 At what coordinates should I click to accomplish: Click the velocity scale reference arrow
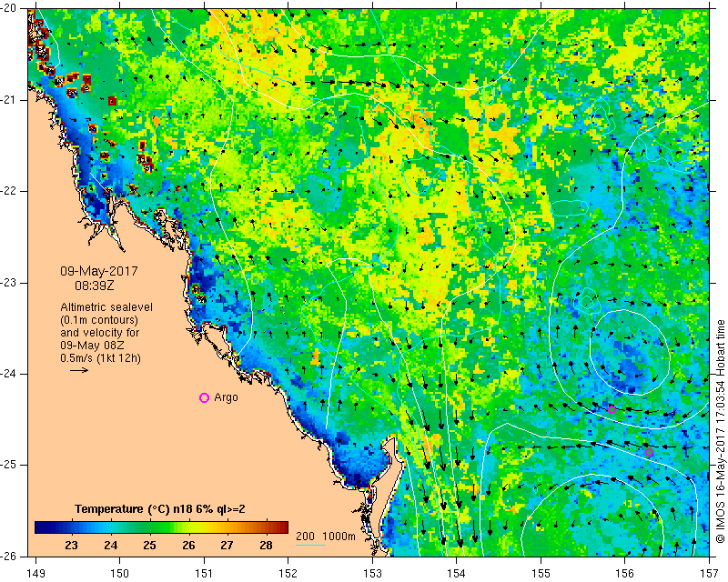79,370
